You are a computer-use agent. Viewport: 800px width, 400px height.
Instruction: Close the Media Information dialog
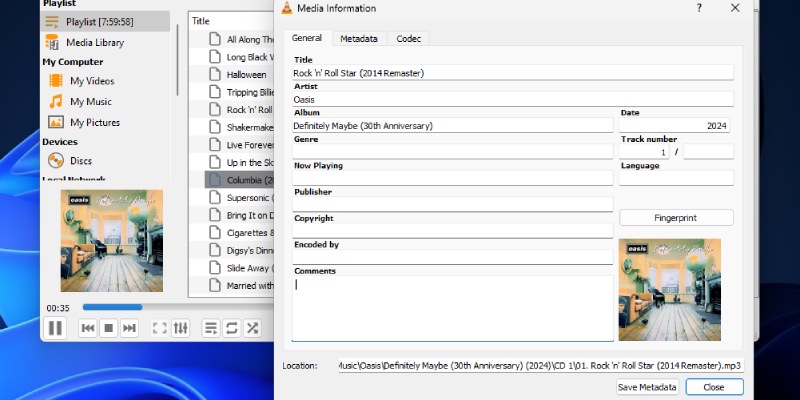pos(714,387)
